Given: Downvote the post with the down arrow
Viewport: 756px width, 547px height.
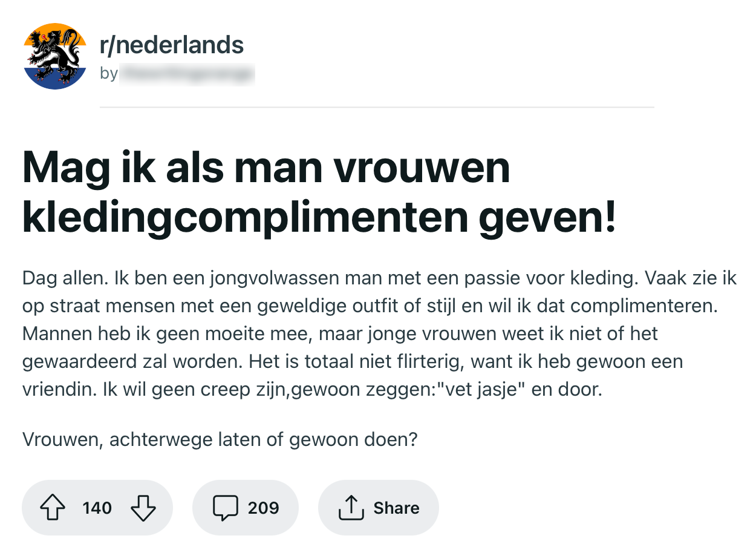Looking at the screenshot, I should pos(143,508).
